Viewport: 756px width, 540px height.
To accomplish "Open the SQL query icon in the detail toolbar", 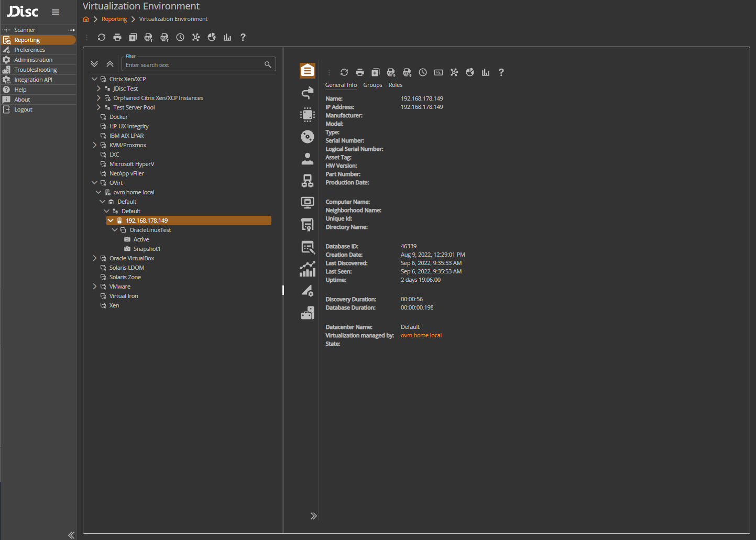I will click(438, 72).
